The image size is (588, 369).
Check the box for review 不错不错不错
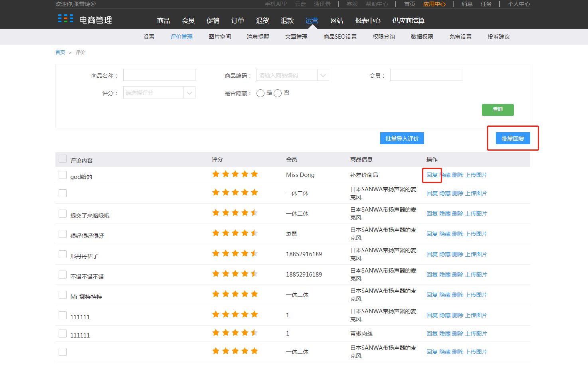coord(63,275)
